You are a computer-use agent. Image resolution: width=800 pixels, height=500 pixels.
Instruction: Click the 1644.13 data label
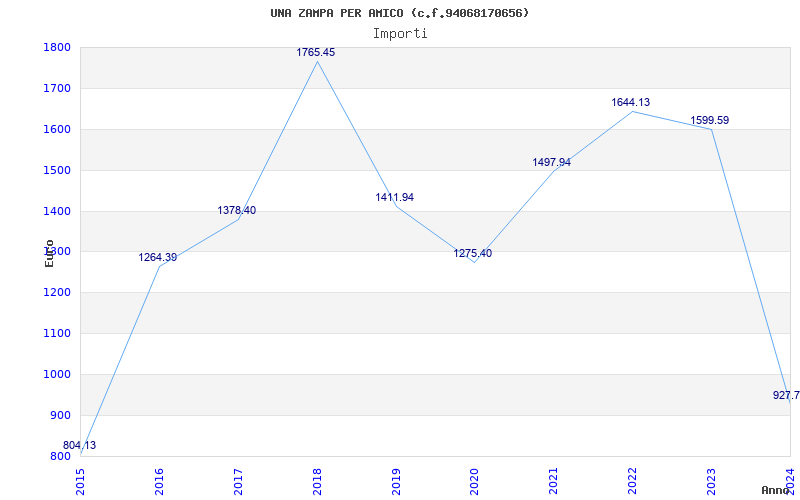pos(631,103)
